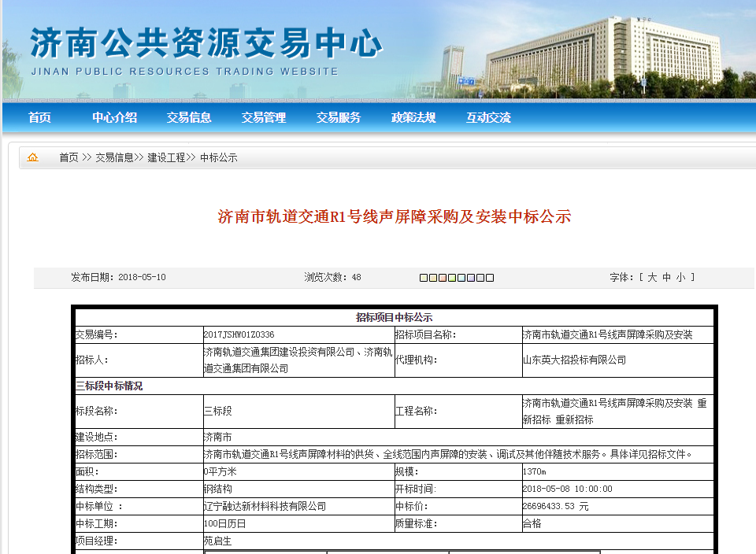Click the site logo 济南公共资源交易中心

click(206, 42)
